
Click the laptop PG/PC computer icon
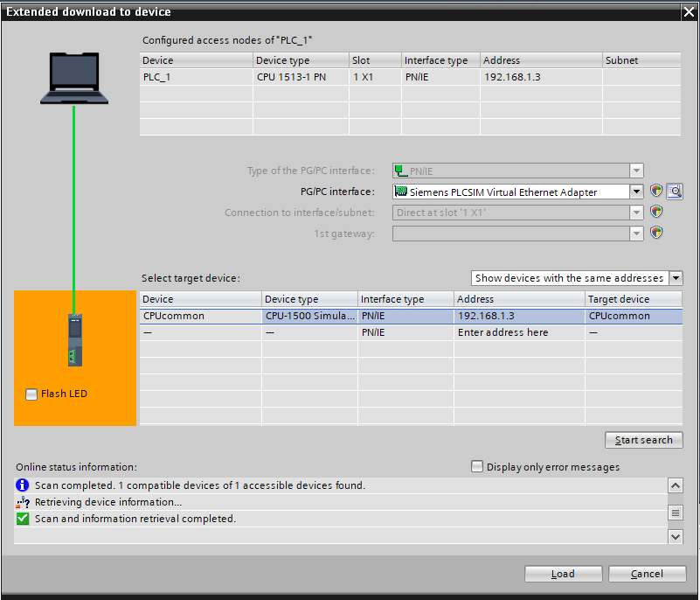pyautogui.click(x=74, y=78)
